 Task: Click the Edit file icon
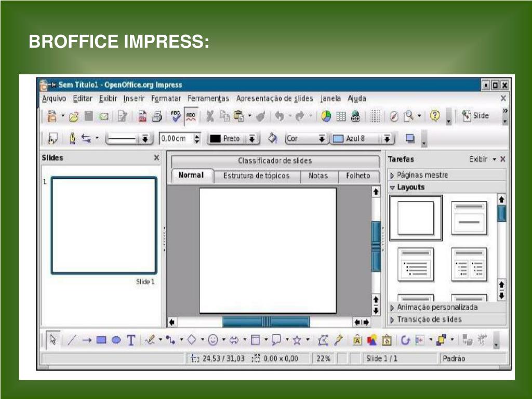tap(122, 116)
